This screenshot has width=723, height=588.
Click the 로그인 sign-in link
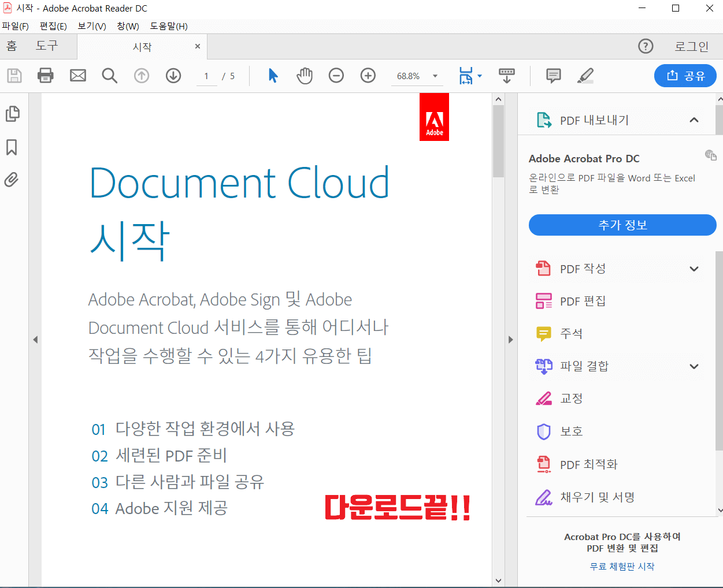[x=691, y=46]
